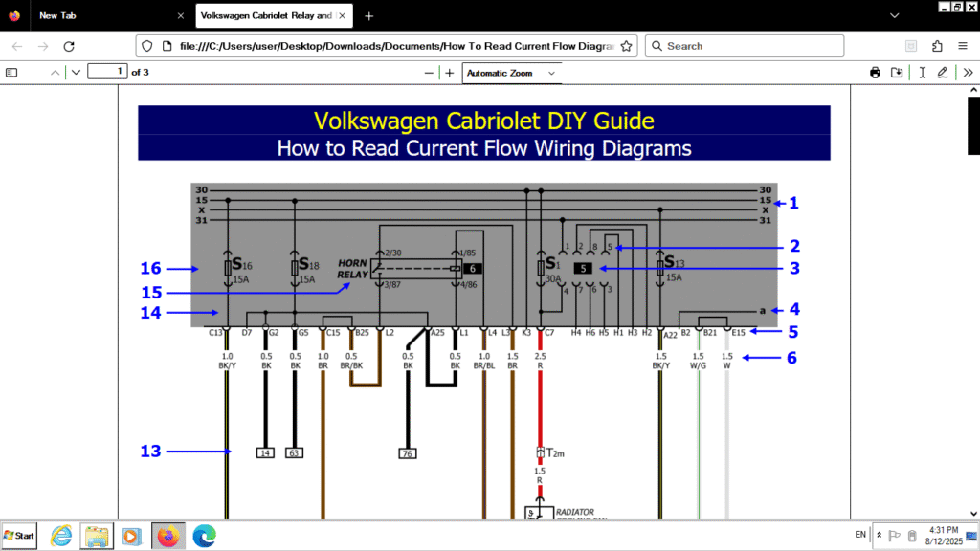Image resolution: width=980 pixels, height=551 pixels.
Task: Open File Explorer from taskbar
Action: pyautogui.click(x=97, y=536)
